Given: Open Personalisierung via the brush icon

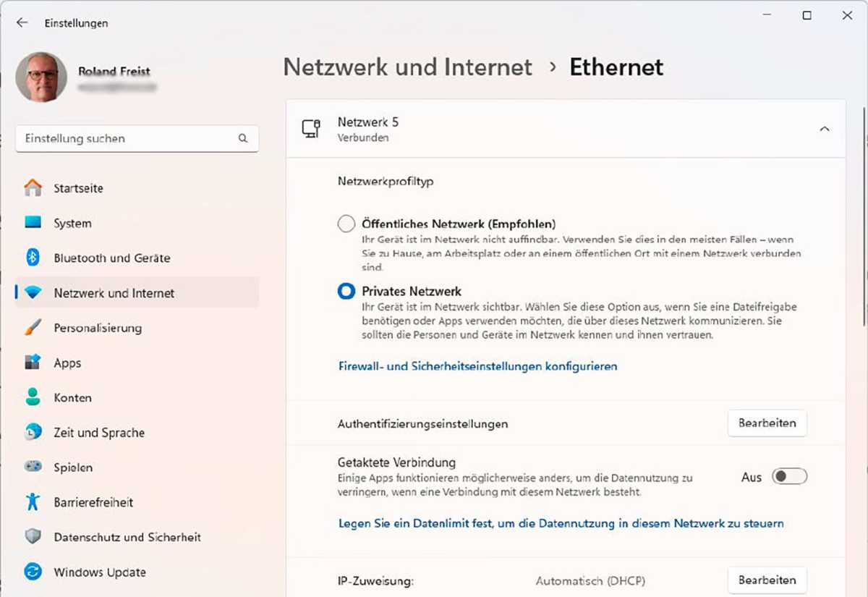Looking at the screenshot, I should point(32,327).
